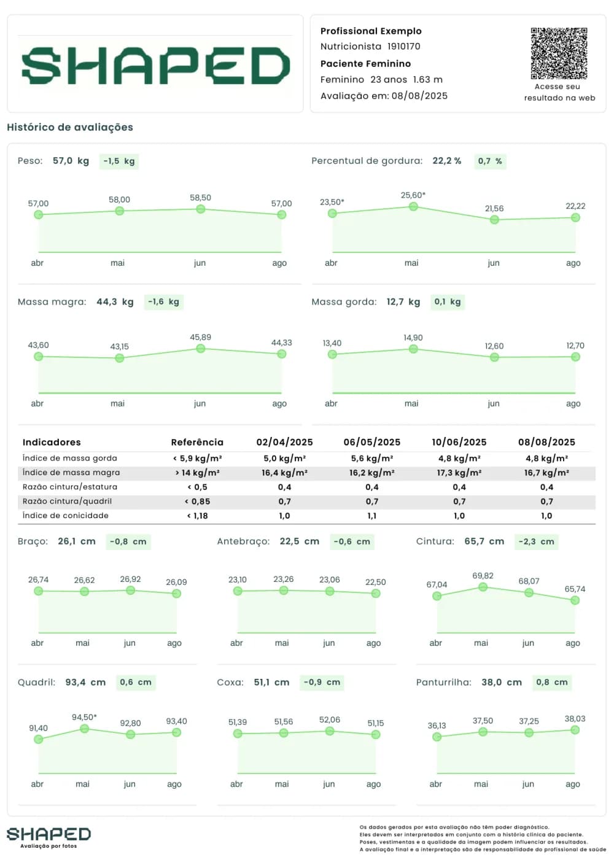Click the 58,50 point on Peso chart
This screenshot has height=868, width=614.
point(201,209)
